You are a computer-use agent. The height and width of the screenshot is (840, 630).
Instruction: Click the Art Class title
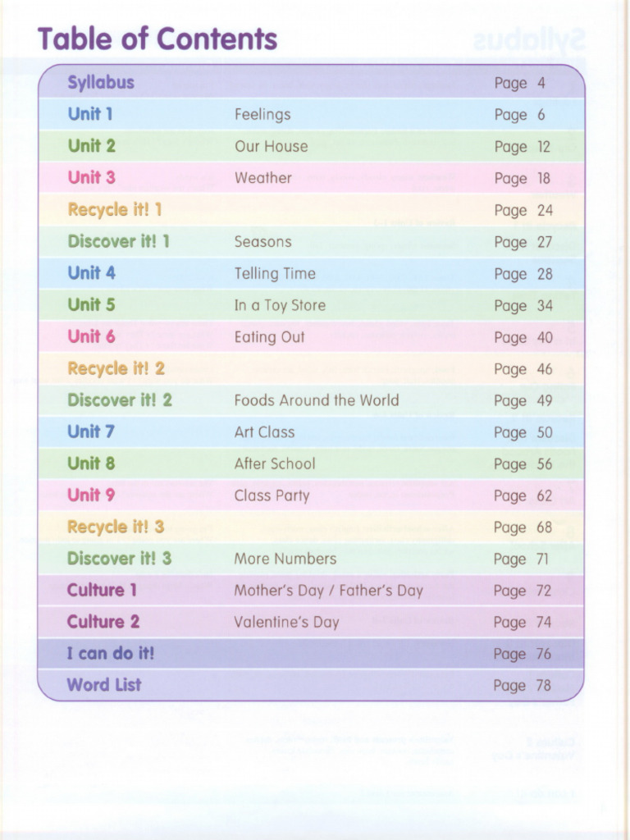(x=264, y=431)
